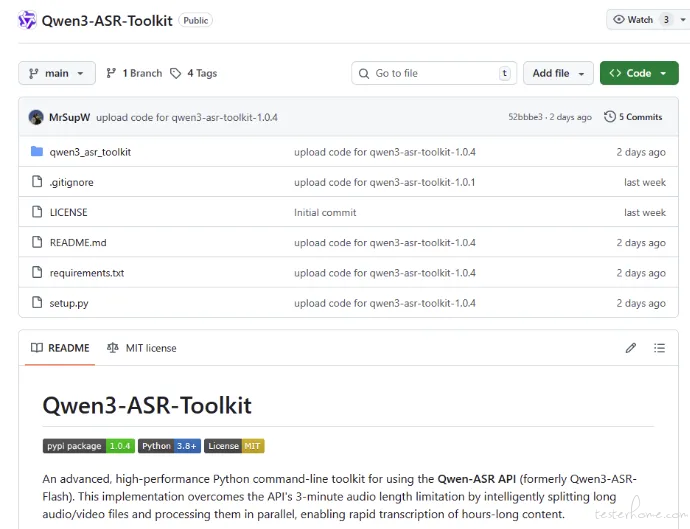This screenshot has height=529, width=690.
Task: Open the README outline list icon
Action: (x=659, y=348)
